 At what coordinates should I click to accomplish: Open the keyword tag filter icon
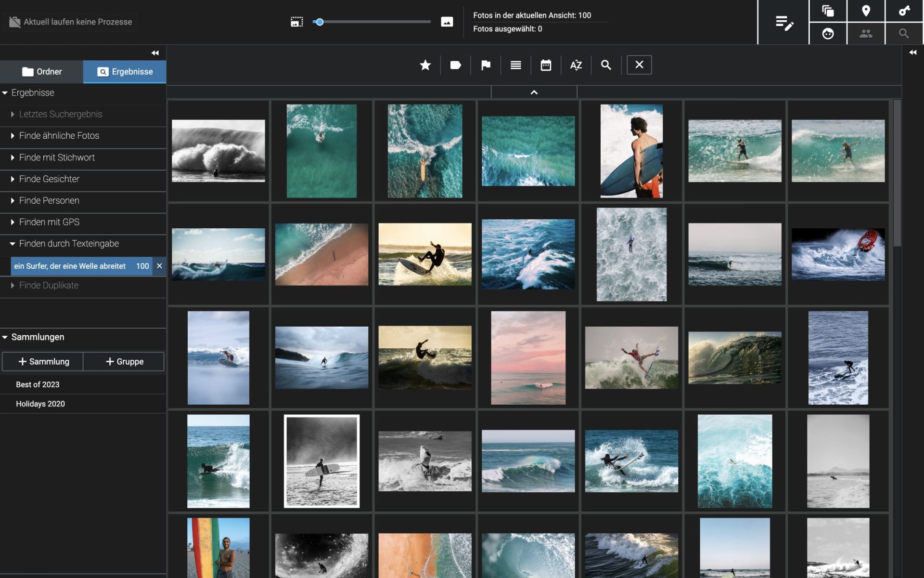[455, 65]
